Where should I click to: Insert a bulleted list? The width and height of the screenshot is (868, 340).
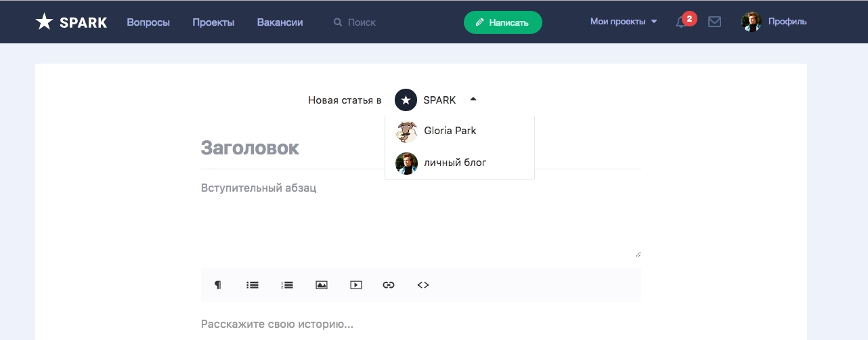pyautogui.click(x=253, y=285)
